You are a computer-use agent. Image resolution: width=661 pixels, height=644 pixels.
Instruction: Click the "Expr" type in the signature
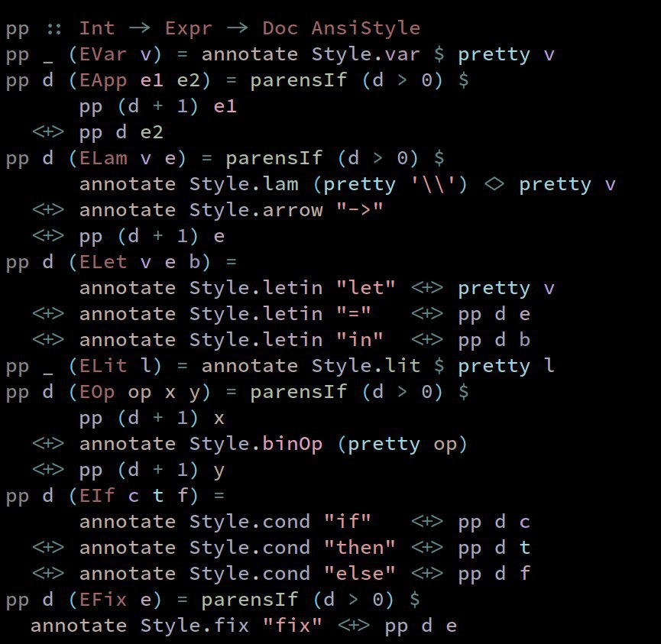pos(189,29)
